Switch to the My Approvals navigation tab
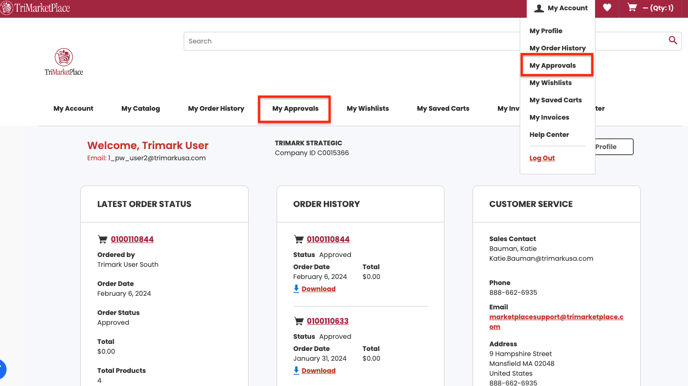Screen dimensions: 688x386 [x=295, y=108]
